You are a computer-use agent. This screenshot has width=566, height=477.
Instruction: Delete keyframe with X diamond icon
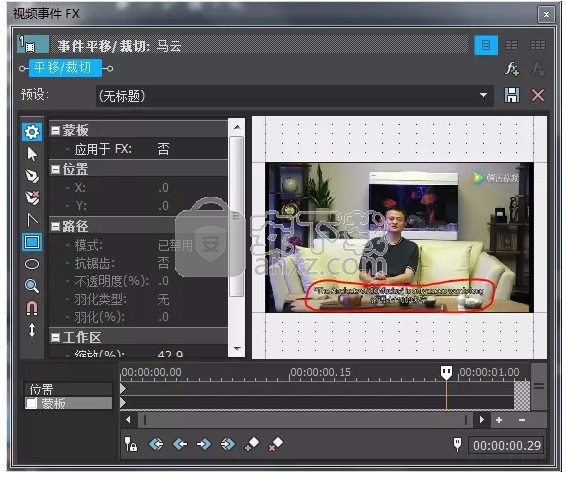click(276, 444)
